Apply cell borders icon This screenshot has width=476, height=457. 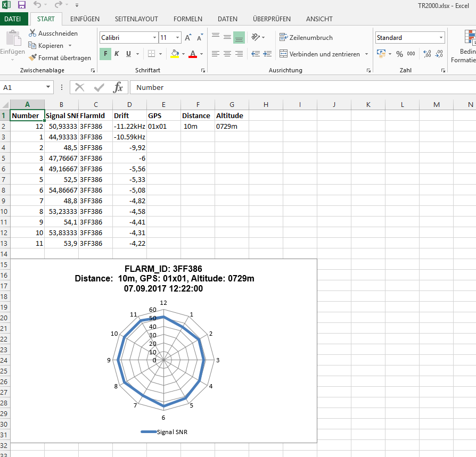coord(151,54)
